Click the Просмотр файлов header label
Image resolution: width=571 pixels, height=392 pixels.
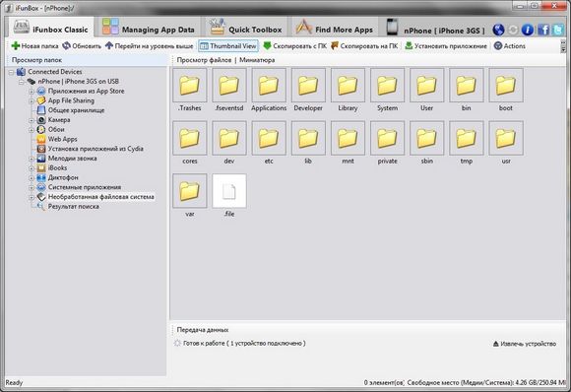tap(204, 60)
